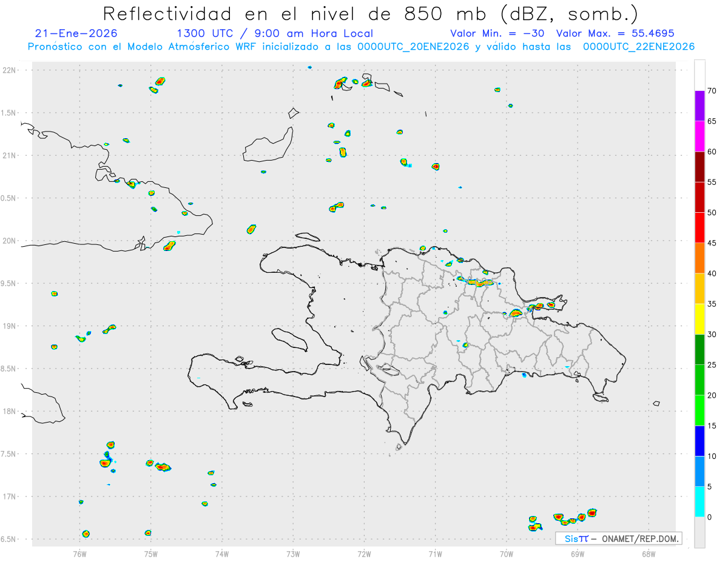This screenshot has width=728, height=562.
Task: Click the colorbar value label '35'
Action: tap(712, 304)
